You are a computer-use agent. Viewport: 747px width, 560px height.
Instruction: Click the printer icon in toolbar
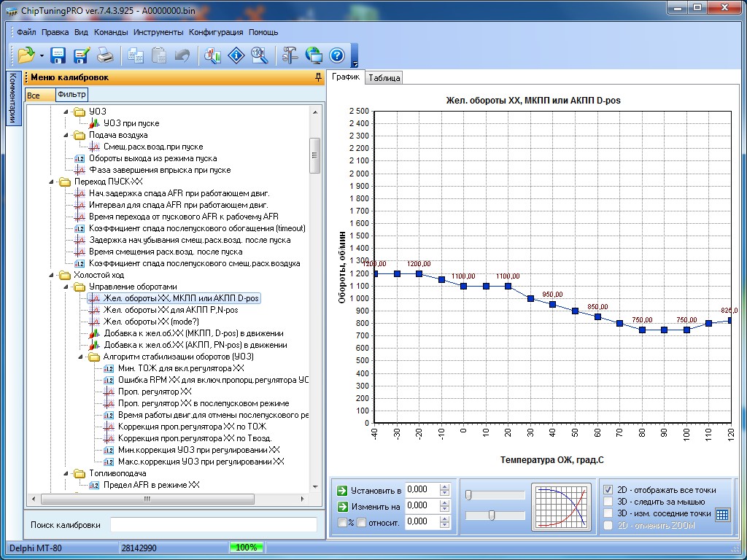106,55
